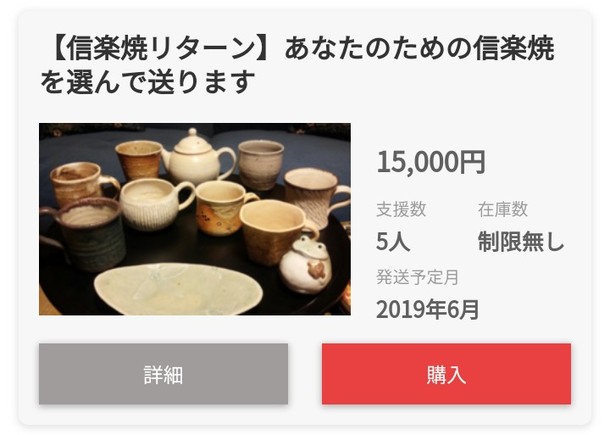Select the 15,000円 price text

point(431,161)
